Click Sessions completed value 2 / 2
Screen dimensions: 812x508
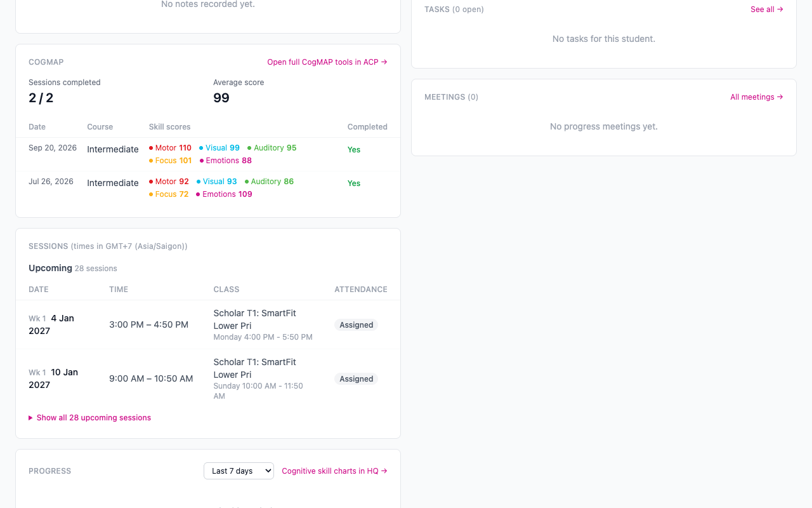(41, 98)
